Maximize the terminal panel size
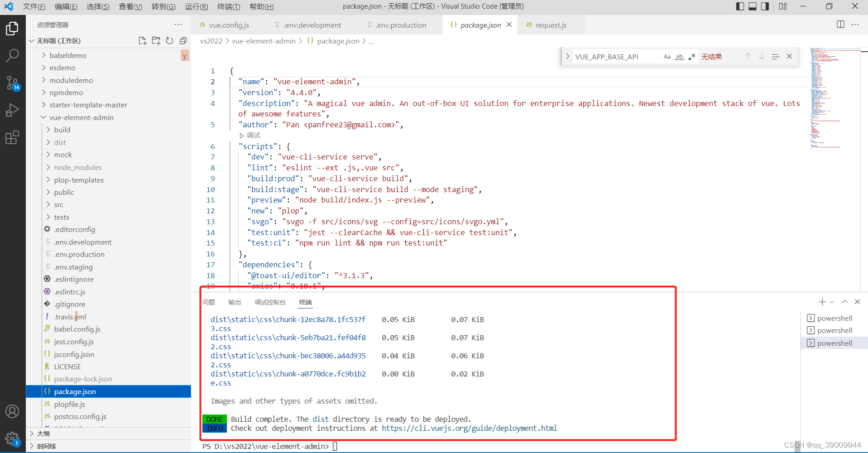 [x=844, y=302]
